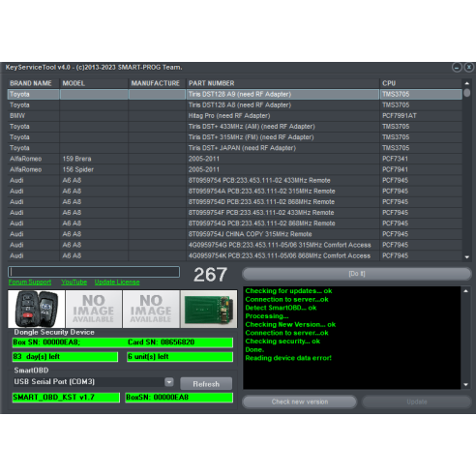Click Detect SmartOBD... ok log line

click(281, 308)
